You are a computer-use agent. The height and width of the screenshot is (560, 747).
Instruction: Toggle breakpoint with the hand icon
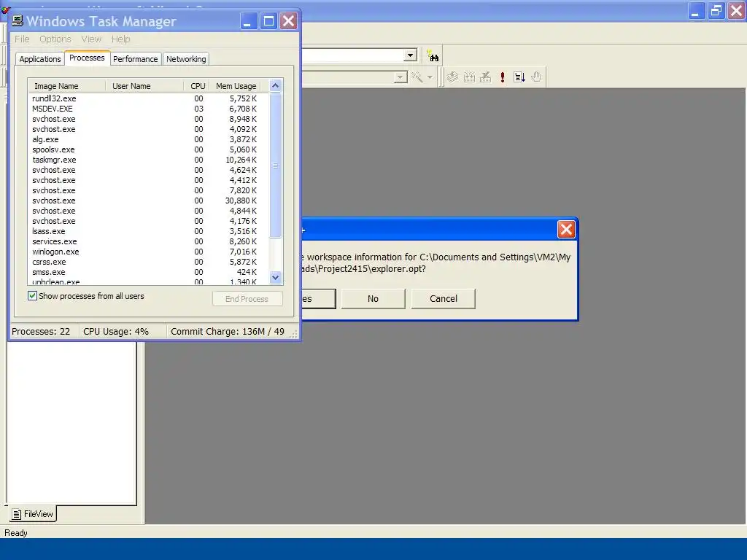[536, 77]
